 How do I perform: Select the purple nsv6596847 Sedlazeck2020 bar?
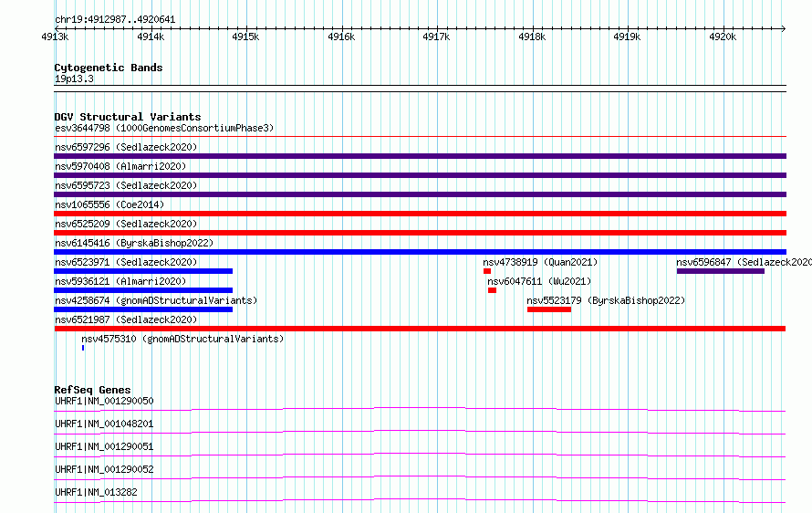721,271
